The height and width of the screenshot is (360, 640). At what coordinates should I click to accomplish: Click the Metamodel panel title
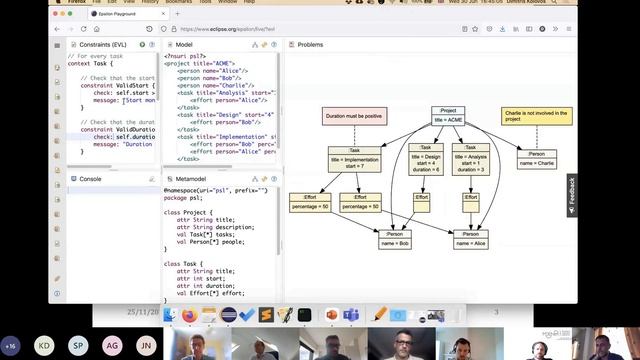click(191, 179)
